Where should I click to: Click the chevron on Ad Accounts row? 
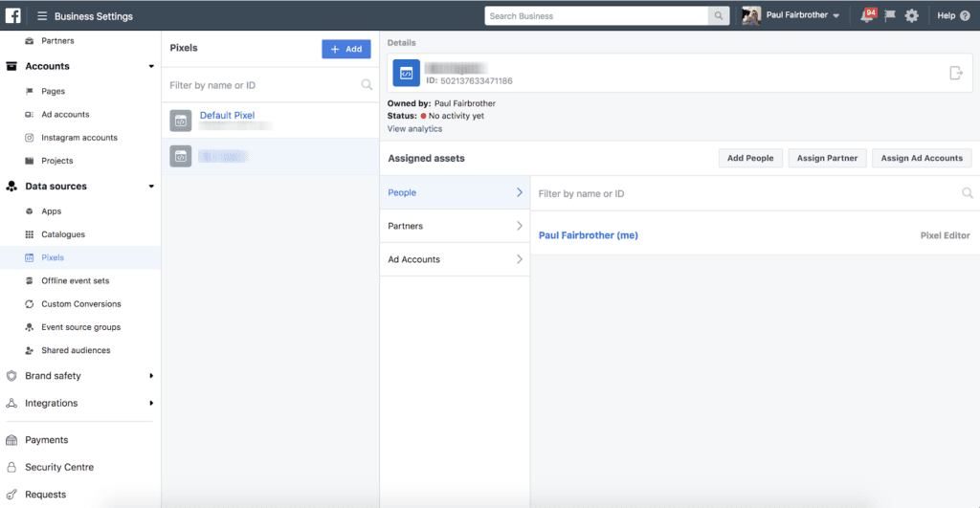(x=520, y=259)
